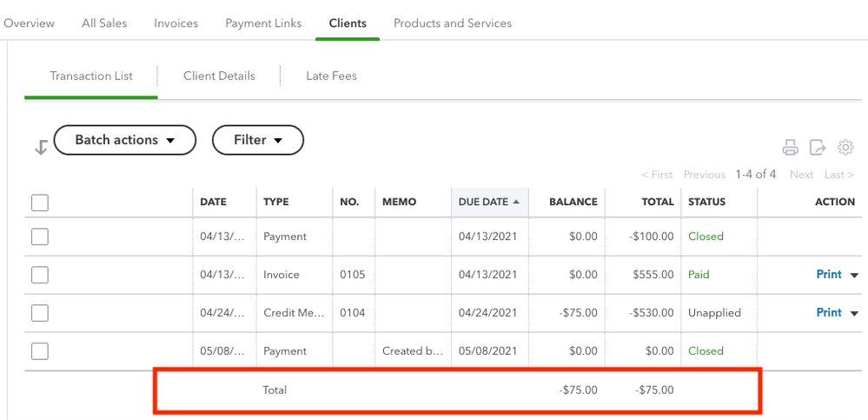The height and width of the screenshot is (420, 868).
Task: Check the box for Credit Memo row
Action: click(40, 313)
